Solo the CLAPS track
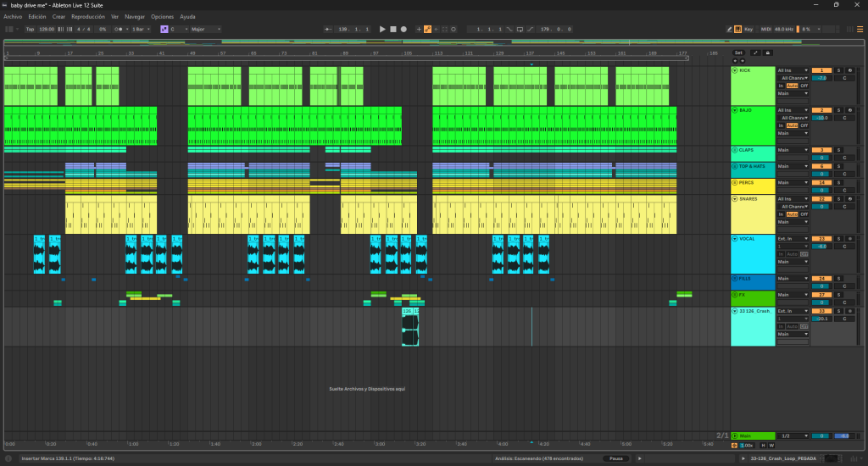Viewport: 868px width, 466px height. pyautogui.click(x=838, y=150)
